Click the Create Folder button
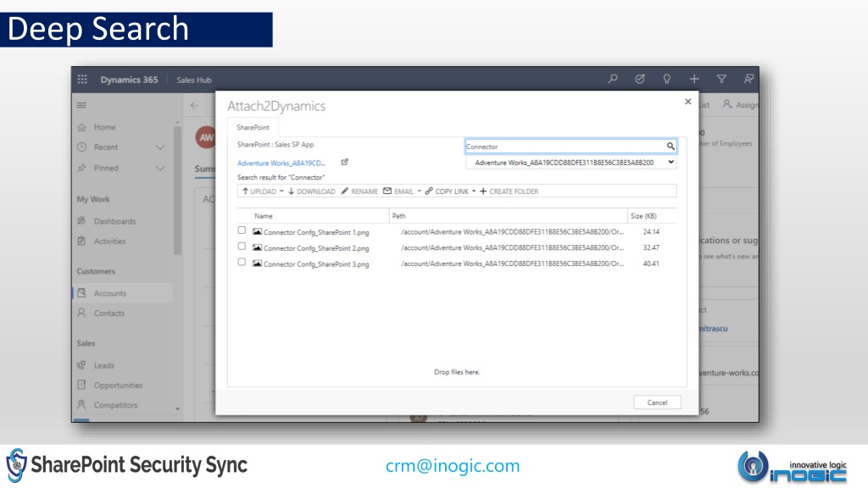 509,191
